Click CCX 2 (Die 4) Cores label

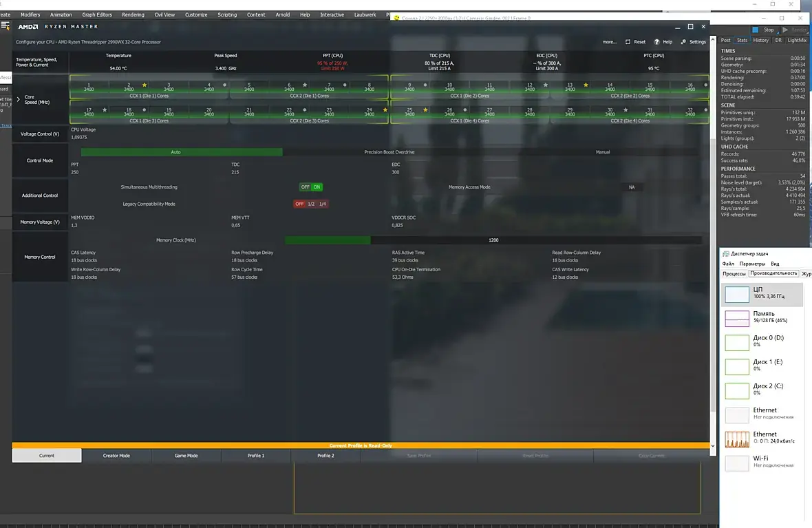(x=630, y=120)
